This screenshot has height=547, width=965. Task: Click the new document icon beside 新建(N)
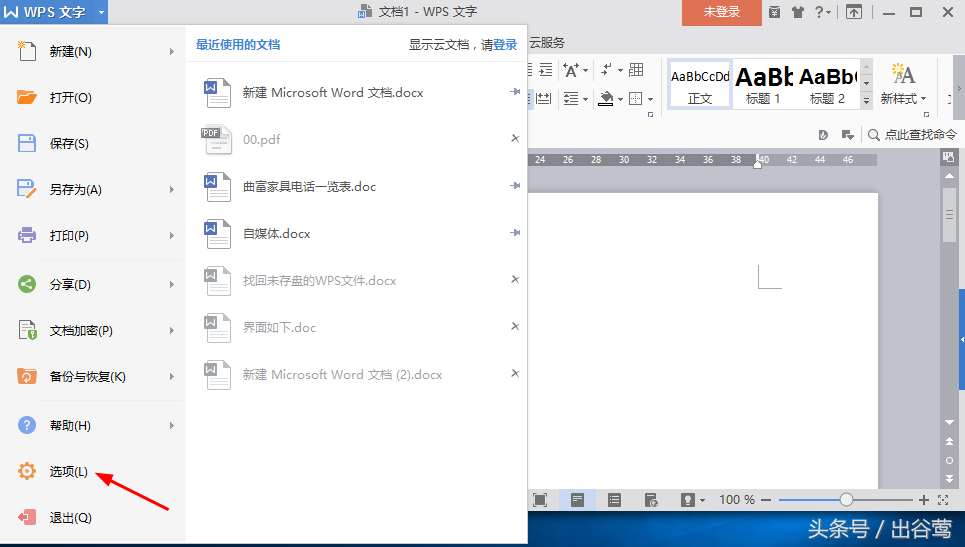pos(26,51)
